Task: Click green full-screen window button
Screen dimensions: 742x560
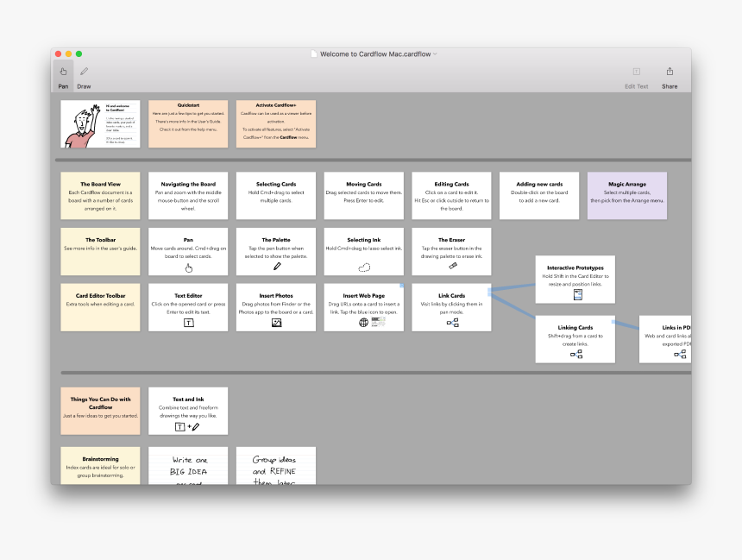Action: pyautogui.click(x=79, y=54)
